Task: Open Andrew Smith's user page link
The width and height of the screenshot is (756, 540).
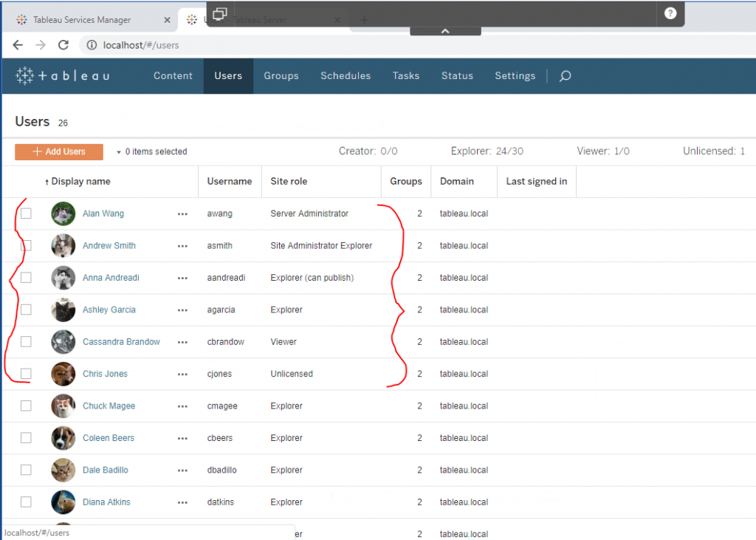Action: pyautogui.click(x=109, y=245)
